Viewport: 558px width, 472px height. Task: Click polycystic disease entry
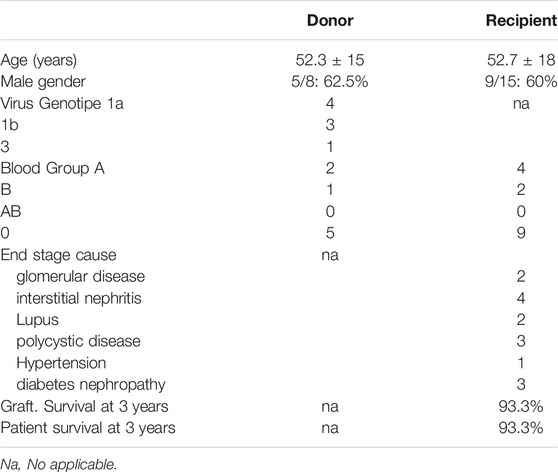pos(78,341)
